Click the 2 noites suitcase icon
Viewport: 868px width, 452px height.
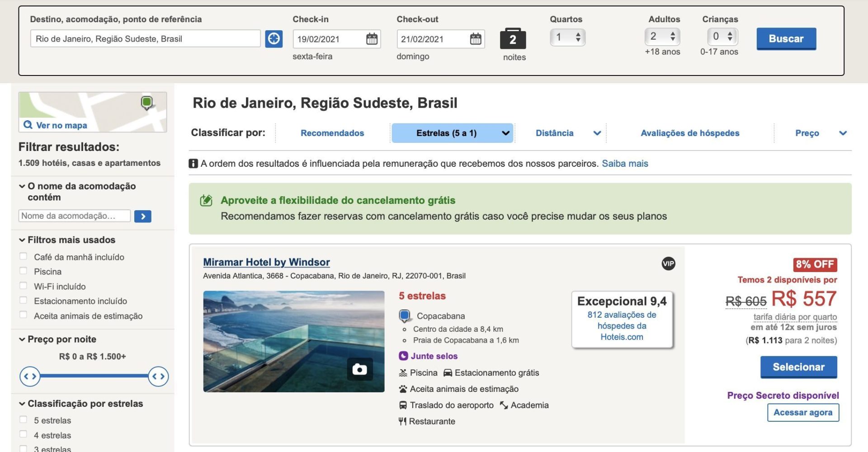pyautogui.click(x=513, y=39)
